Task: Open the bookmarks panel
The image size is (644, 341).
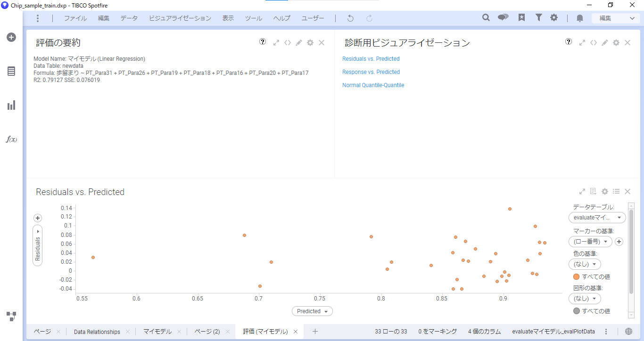Action: 521,18
